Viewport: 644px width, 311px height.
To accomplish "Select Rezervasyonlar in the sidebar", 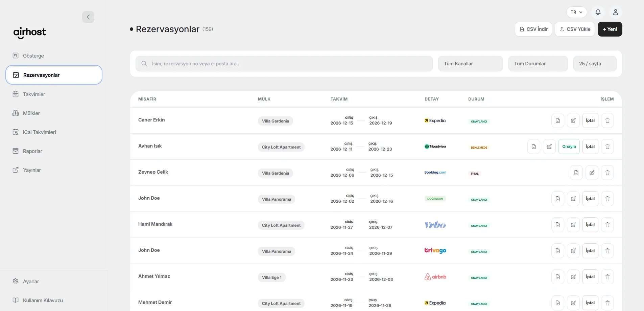I will (x=54, y=75).
